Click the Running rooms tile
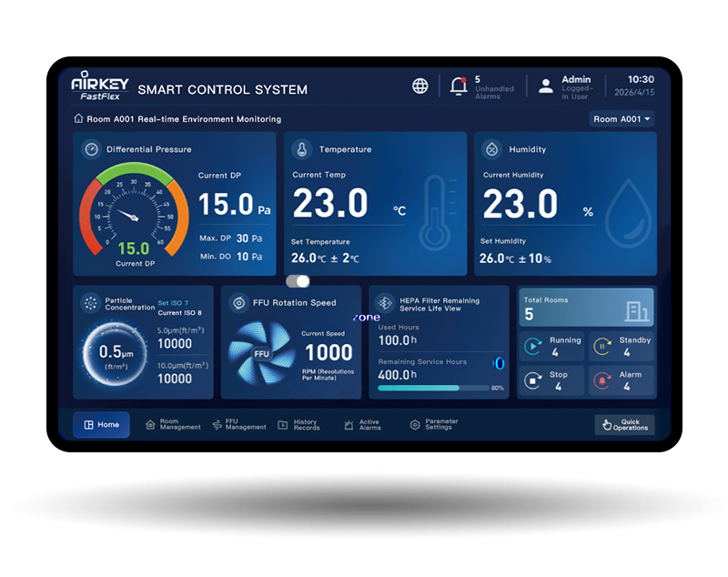This screenshot has height=577, width=728. 551,347
